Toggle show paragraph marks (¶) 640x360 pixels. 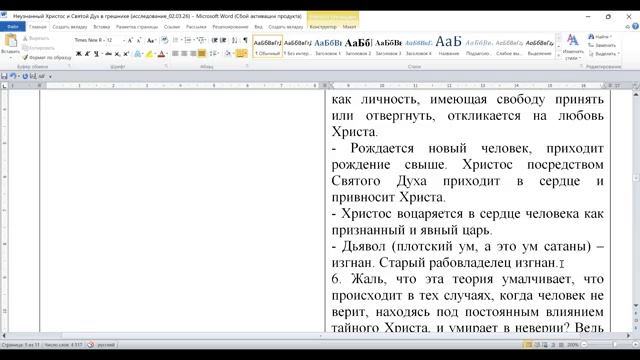pos(245,40)
